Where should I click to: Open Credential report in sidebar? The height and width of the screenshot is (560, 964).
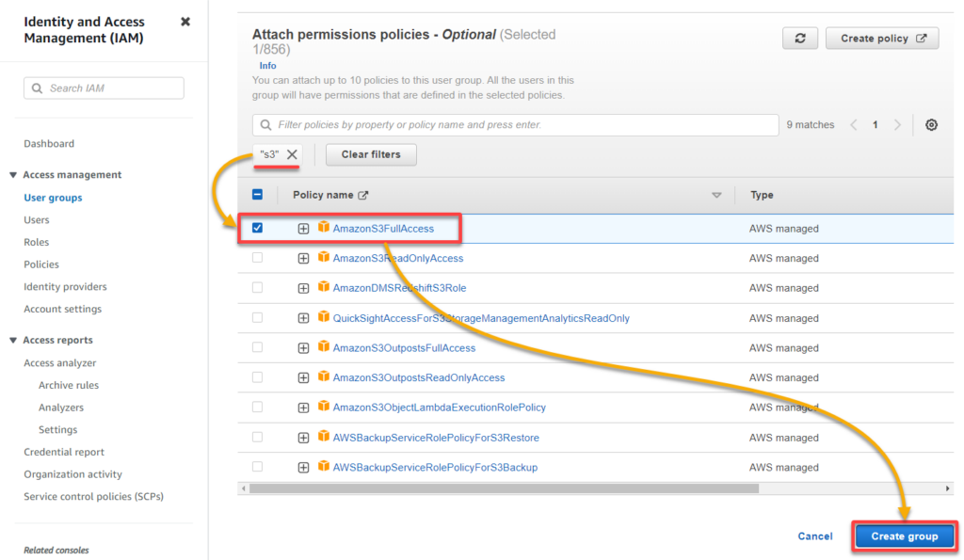click(64, 452)
